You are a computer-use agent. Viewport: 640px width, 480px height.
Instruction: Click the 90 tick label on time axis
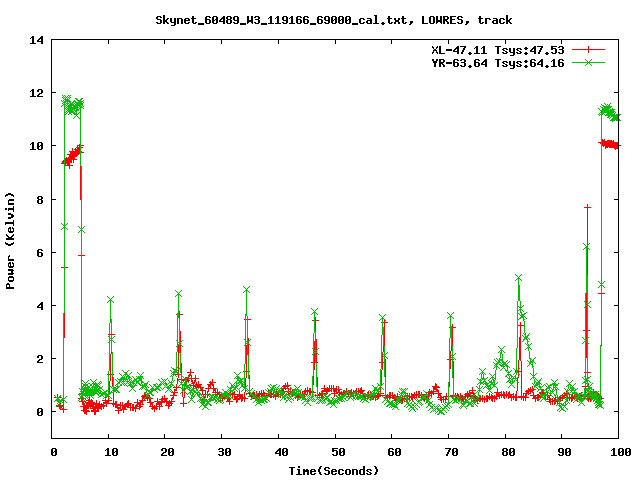561,451
